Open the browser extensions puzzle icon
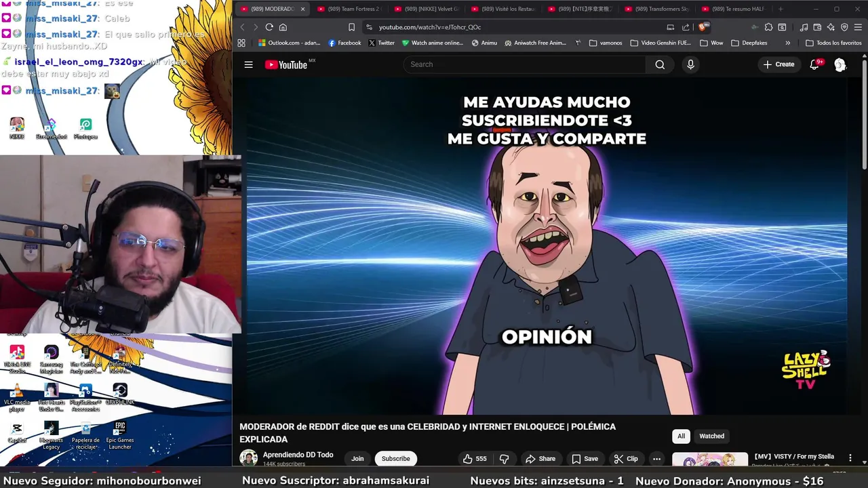Viewport: 868px width, 488px height. point(768,27)
